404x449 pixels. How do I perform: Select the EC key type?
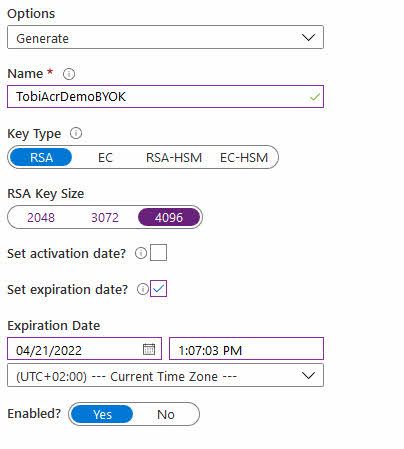105,157
